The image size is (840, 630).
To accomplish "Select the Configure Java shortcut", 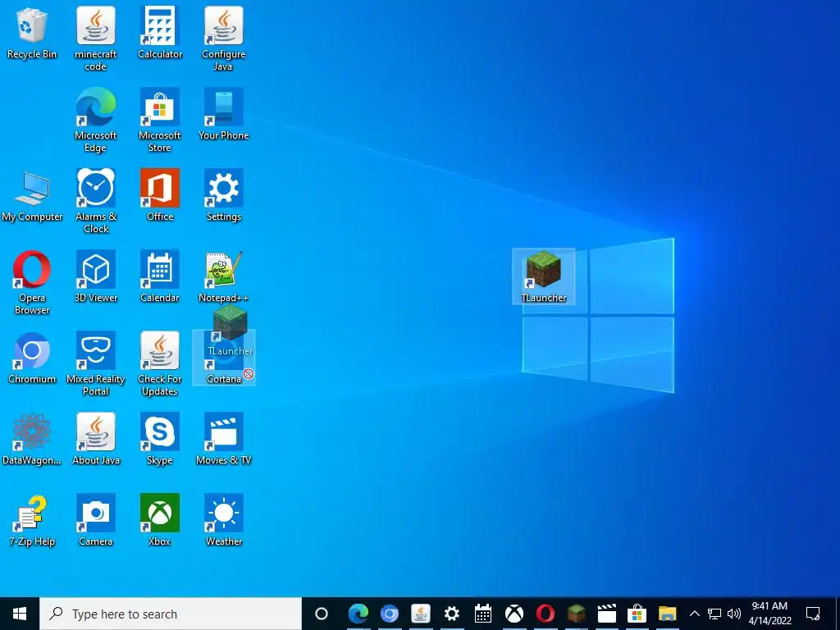I will point(223,39).
